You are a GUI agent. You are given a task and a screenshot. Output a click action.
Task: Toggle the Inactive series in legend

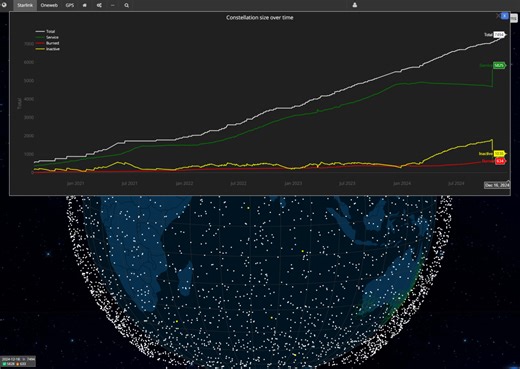(48, 49)
